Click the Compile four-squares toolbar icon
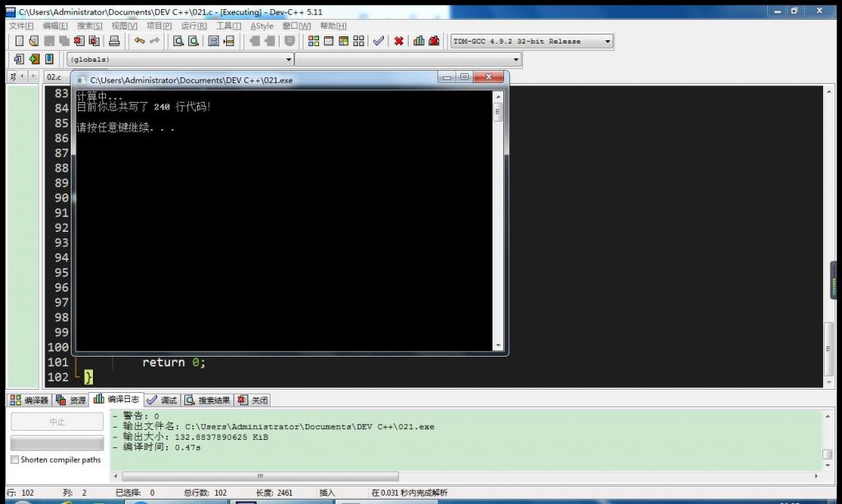The width and height of the screenshot is (842, 504). point(313,41)
